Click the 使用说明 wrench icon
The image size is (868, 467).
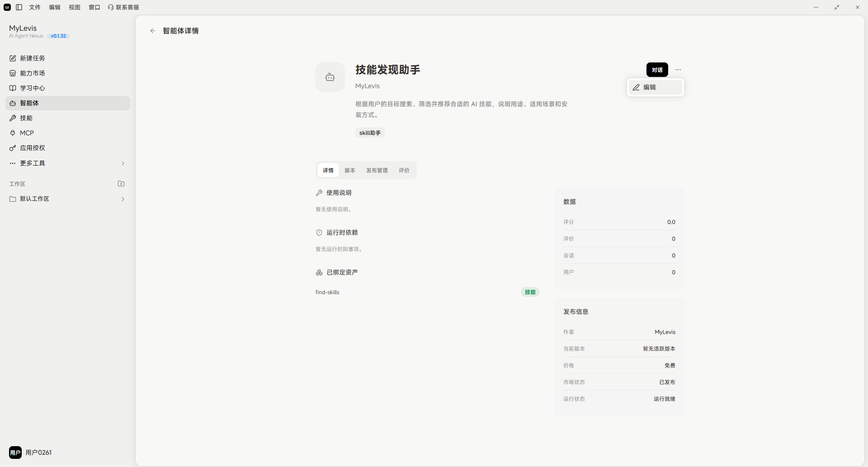coord(319,193)
